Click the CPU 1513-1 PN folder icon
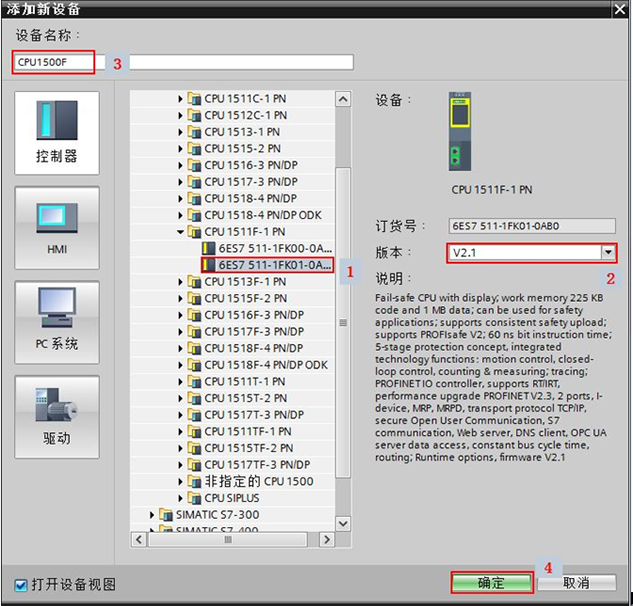 pos(194,132)
